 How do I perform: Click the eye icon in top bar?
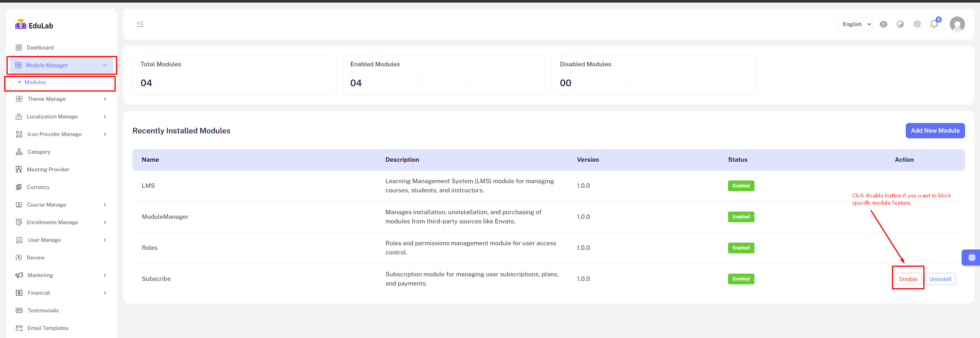coord(883,24)
